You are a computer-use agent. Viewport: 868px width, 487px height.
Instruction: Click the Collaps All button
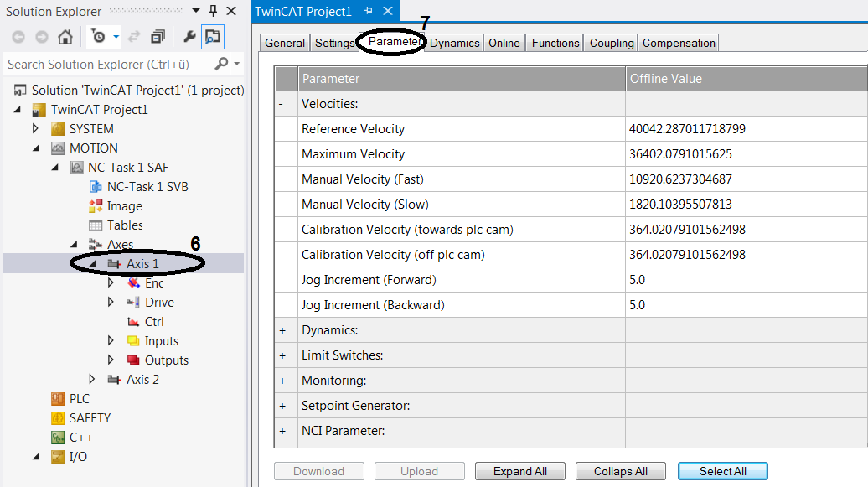point(621,471)
